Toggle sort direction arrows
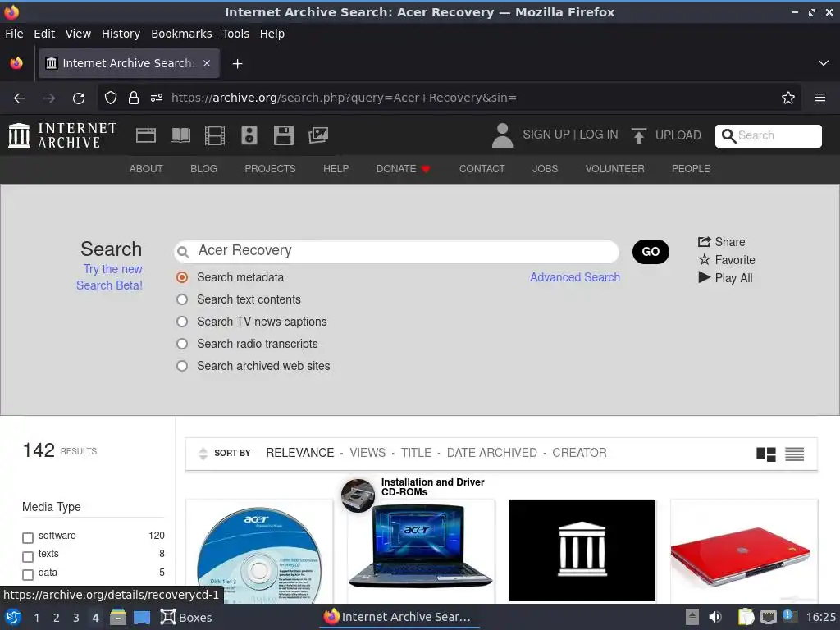840x630 pixels. tap(203, 453)
